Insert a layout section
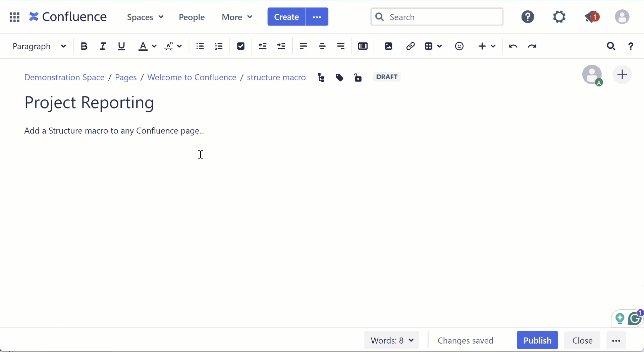Image resolution: width=644 pixels, height=352 pixels. 363,46
